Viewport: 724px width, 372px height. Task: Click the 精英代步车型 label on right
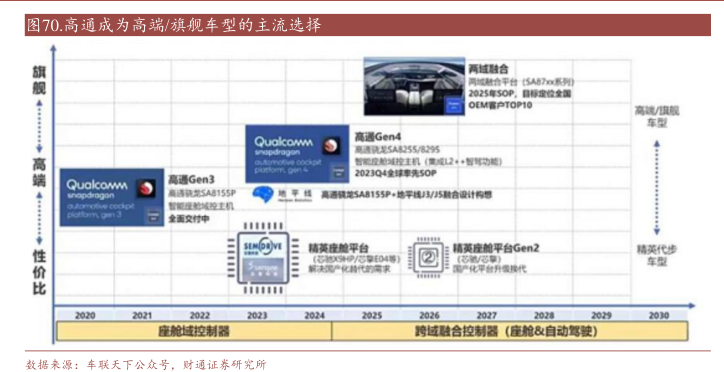point(657,255)
